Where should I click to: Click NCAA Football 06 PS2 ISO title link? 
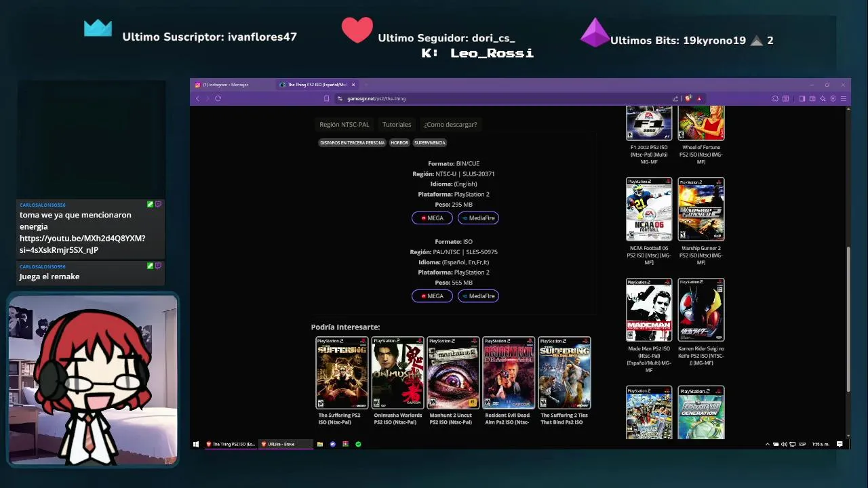pyautogui.click(x=649, y=256)
